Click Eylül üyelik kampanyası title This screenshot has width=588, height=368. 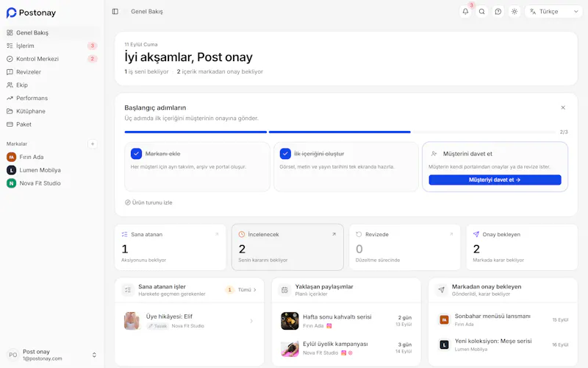pyautogui.click(x=335, y=344)
